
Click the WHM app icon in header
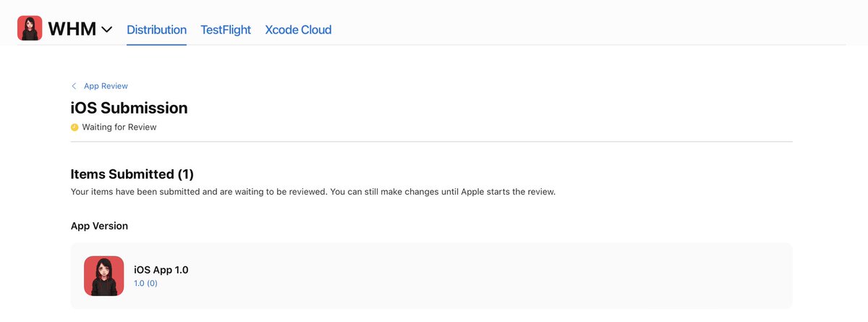[30, 28]
